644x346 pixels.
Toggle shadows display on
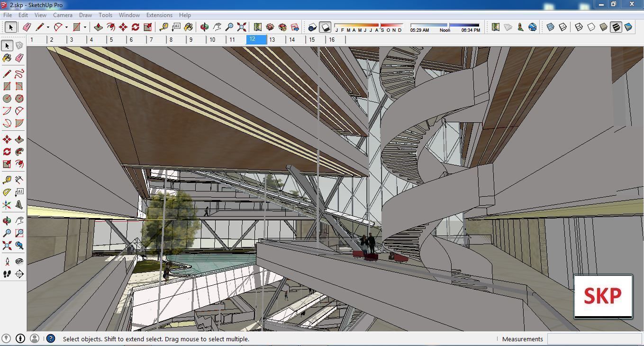326,27
